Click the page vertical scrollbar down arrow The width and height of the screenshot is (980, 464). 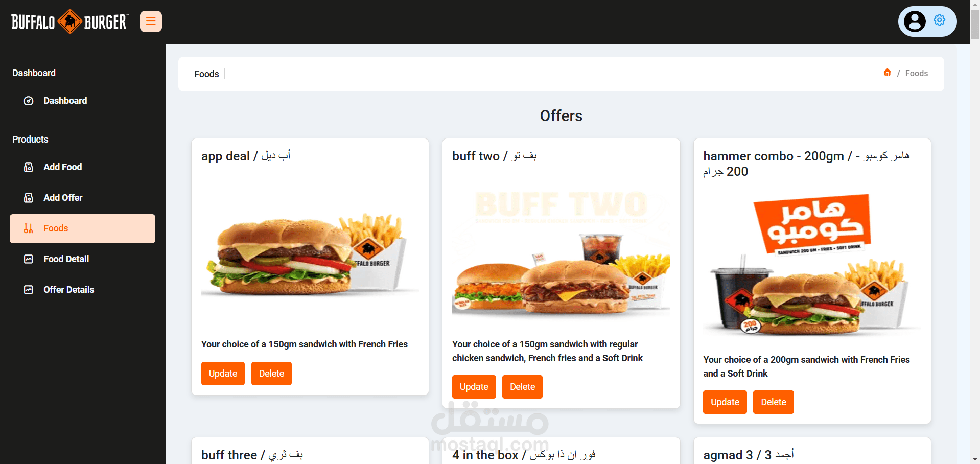[x=975, y=459]
